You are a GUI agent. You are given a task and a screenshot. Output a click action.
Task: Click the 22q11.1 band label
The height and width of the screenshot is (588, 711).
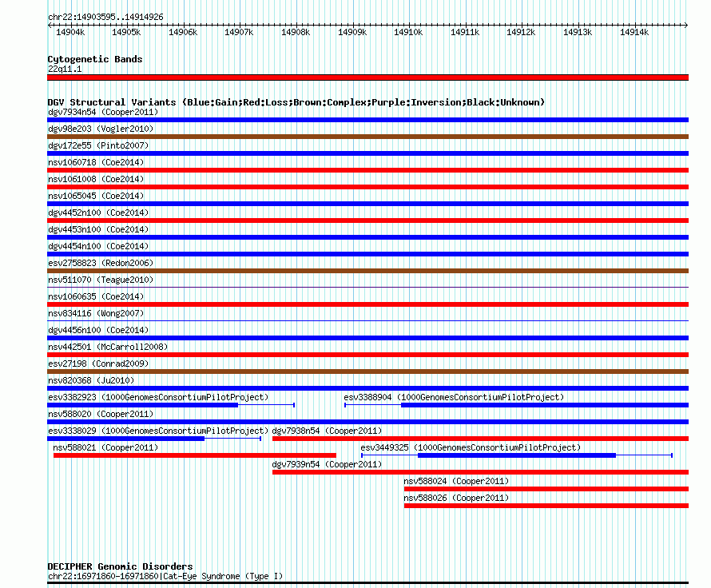click(x=65, y=69)
